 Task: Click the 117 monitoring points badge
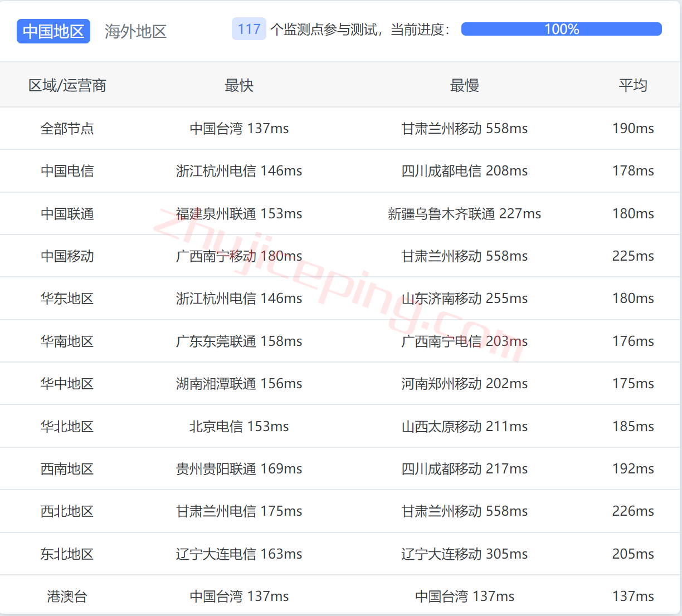click(249, 29)
